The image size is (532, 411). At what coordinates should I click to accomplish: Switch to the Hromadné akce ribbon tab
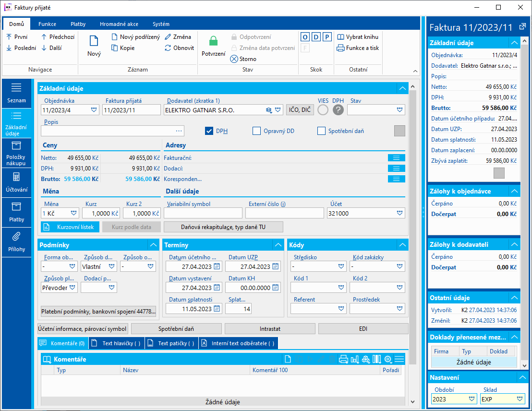(119, 24)
